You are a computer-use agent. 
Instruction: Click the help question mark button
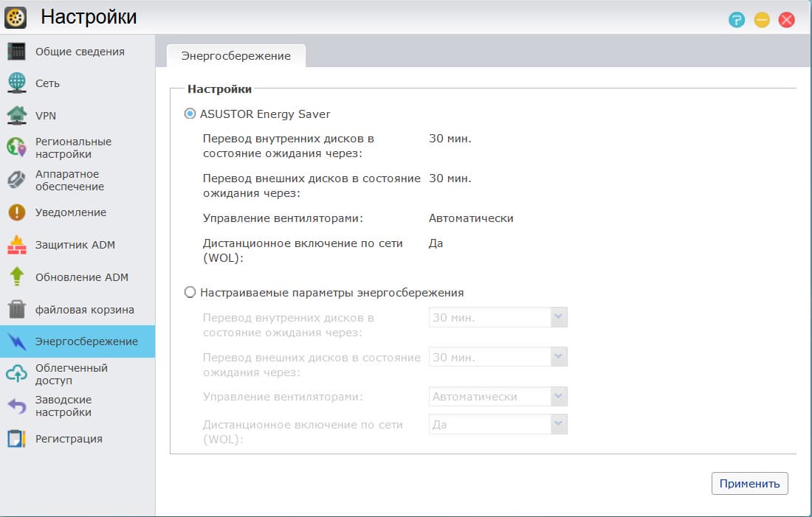[736, 20]
